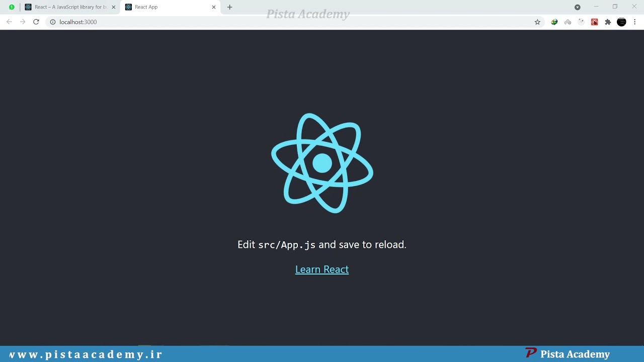Click the back navigation arrow
Image resolution: width=644 pixels, height=362 pixels.
pyautogui.click(x=9, y=22)
